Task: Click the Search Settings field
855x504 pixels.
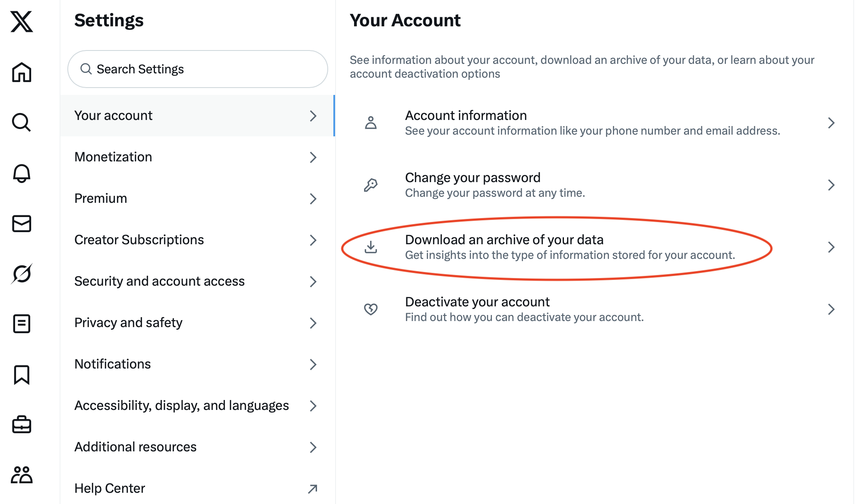Action: point(198,69)
